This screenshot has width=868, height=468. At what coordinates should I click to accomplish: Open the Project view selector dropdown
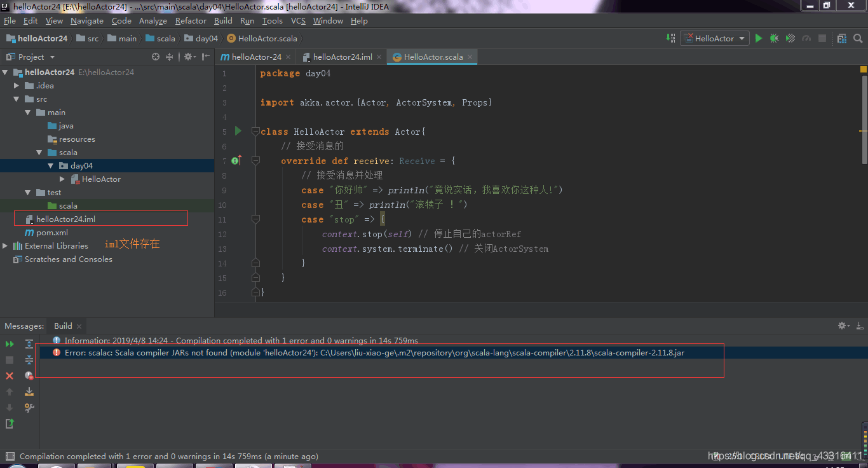tap(31, 57)
